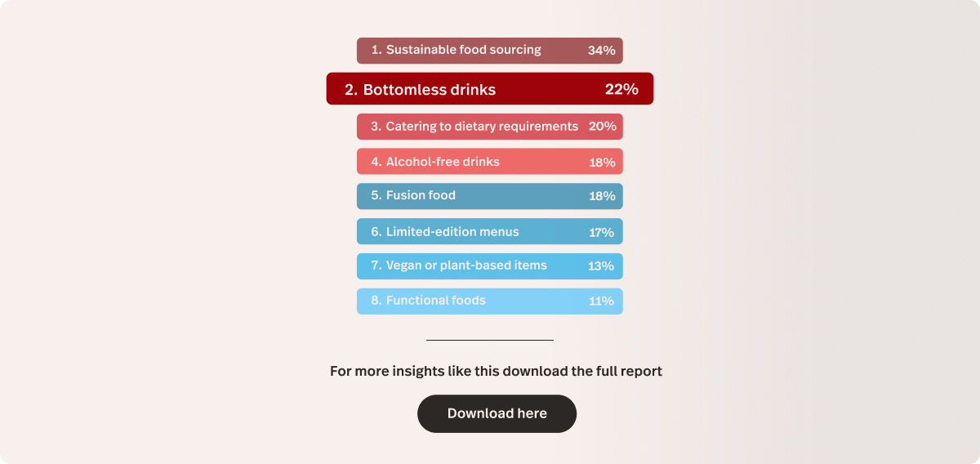This screenshot has height=464, width=980.
Task: Select the highlighted Bottomless drinks bar
Action: pyautogui.click(x=490, y=89)
